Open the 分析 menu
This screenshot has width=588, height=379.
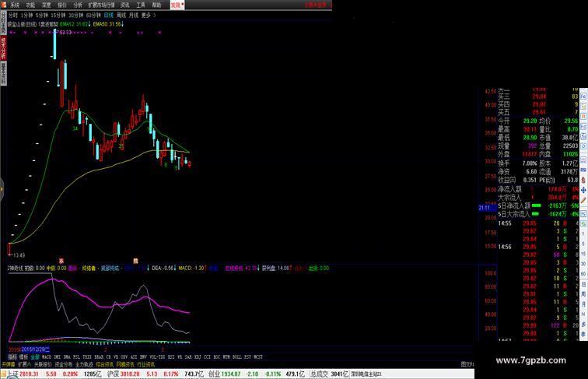pyautogui.click(x=78, y=5)
